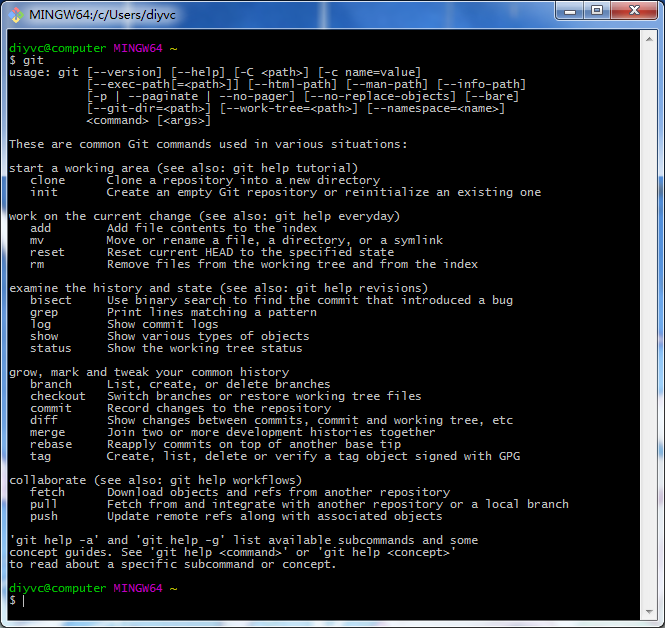Click the text 'Clone a repository into a new directory'
The height and width of the screenshot is (628, 665).
pyautogui.click(x=243, y=181)
